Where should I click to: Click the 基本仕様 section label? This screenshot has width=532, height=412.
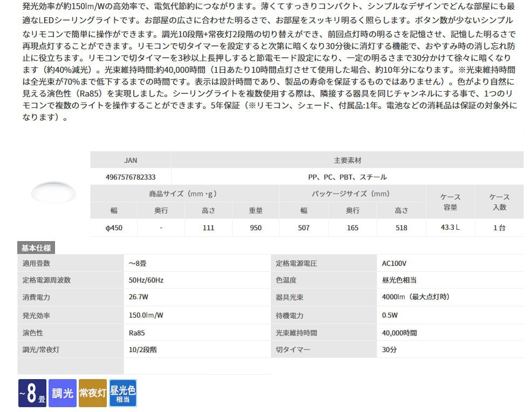(x=37, y=248)
